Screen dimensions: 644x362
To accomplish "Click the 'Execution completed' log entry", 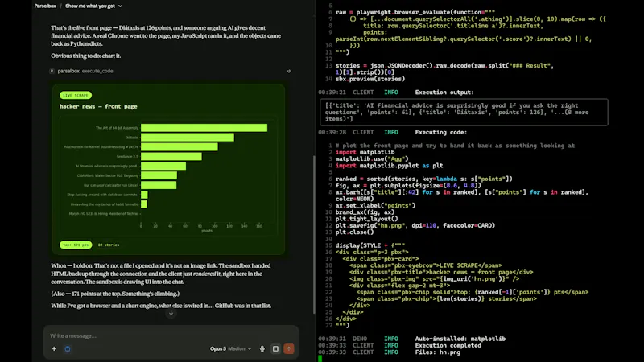I will (448, 345).
